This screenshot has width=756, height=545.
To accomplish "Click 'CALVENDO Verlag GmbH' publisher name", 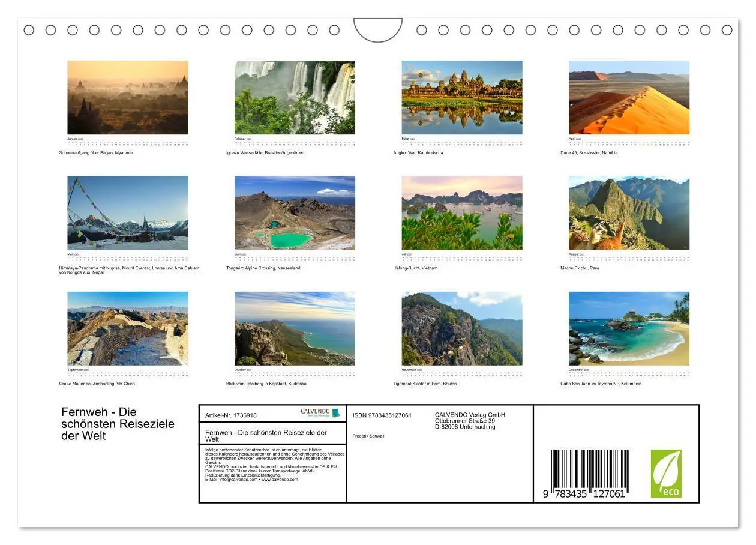I will click(470, 415).
